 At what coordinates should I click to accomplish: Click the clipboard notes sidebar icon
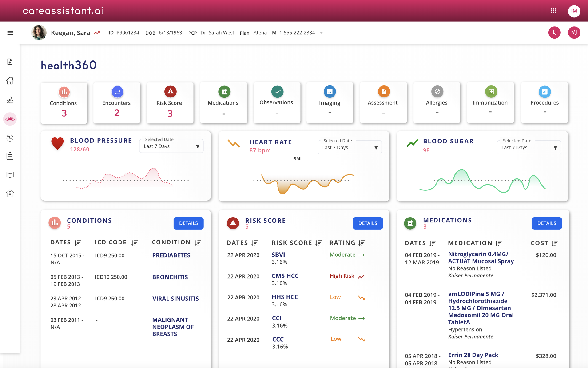pyautogui.click(x=10, y=156)
